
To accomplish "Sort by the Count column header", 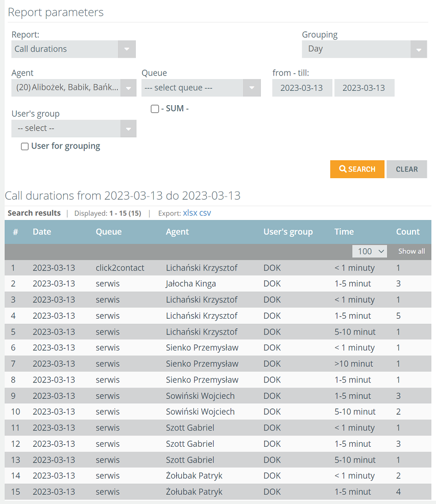I will [408, 232].
